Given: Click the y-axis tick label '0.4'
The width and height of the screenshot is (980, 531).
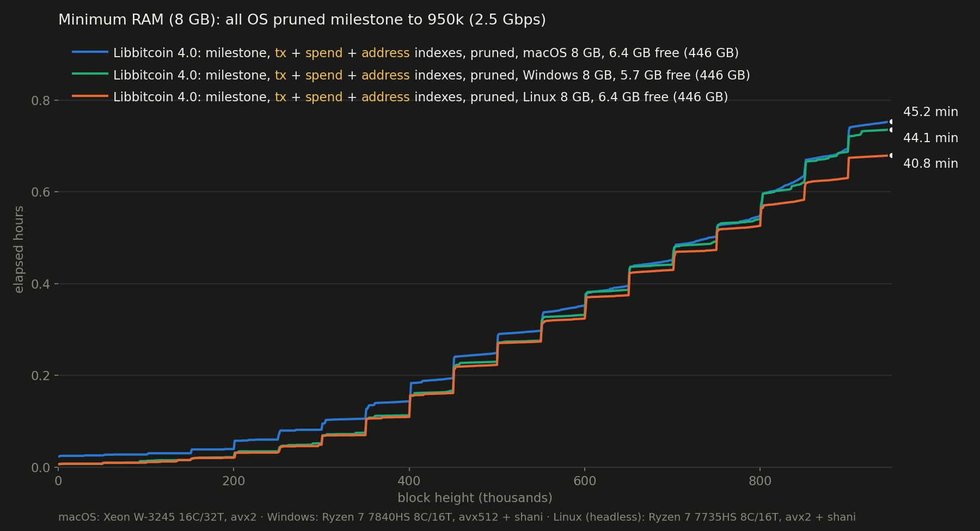Looking at the screenshot, I should click(x=41, y=284).
